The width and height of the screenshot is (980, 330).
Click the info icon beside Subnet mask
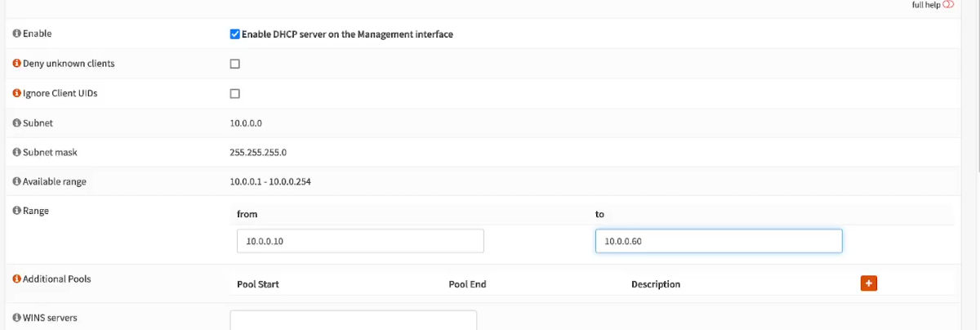16,152
